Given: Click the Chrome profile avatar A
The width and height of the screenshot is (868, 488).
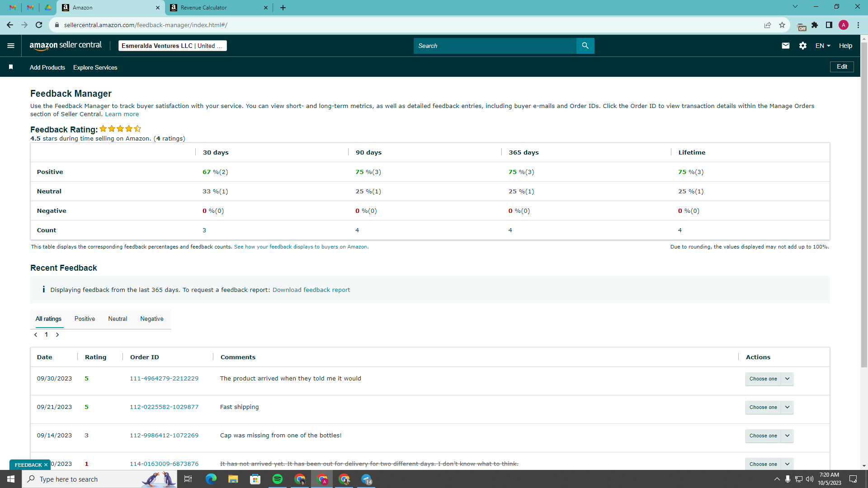Looking at the screenshot, I should [x=844, y=25].
